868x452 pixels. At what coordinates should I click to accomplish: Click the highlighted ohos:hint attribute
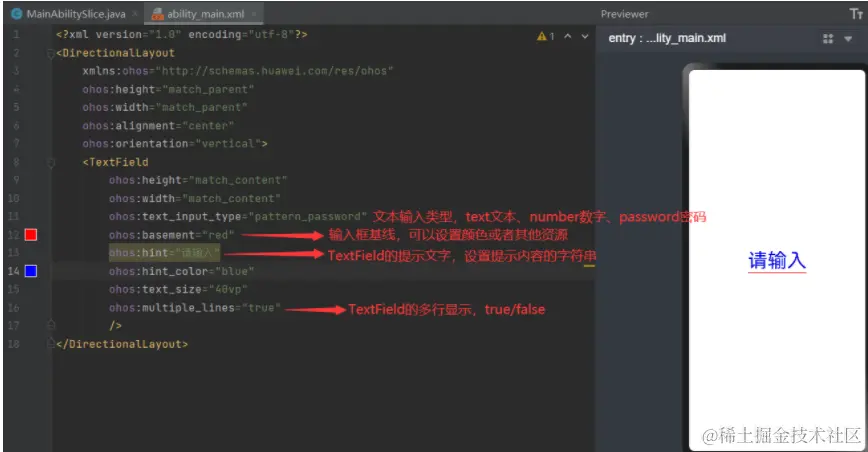pyautogui.click(x=164, y=253)
